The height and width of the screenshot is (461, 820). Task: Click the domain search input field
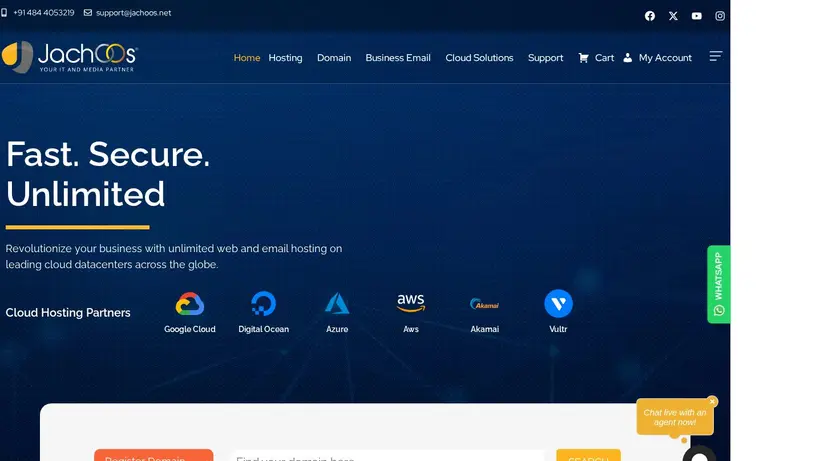point(388,456)
